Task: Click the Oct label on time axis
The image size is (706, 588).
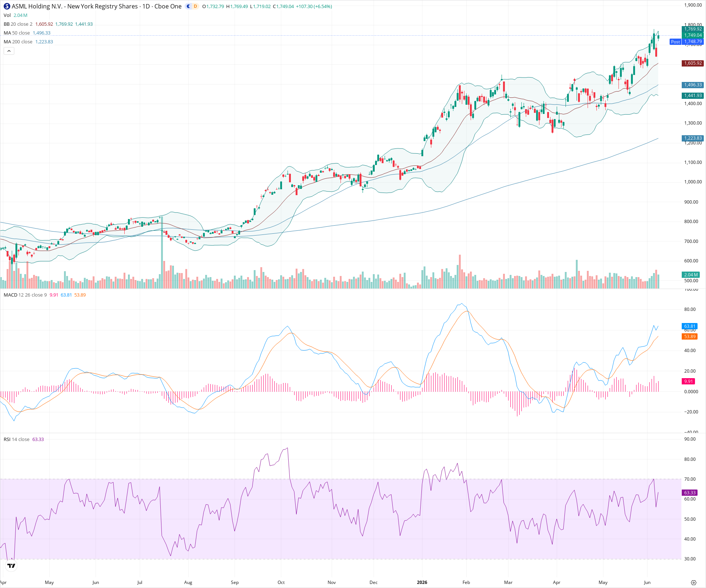Action: pos(281,582)
